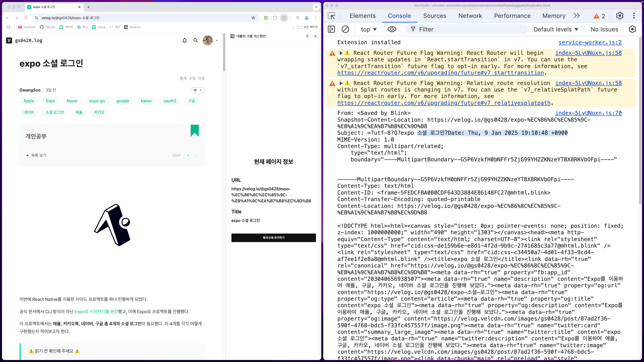Image resolution: width=644 pixels, height=362 pixels.
Task: Toggle the console sidebar panel
Action: pyautogui.click(x=331, y=29)
